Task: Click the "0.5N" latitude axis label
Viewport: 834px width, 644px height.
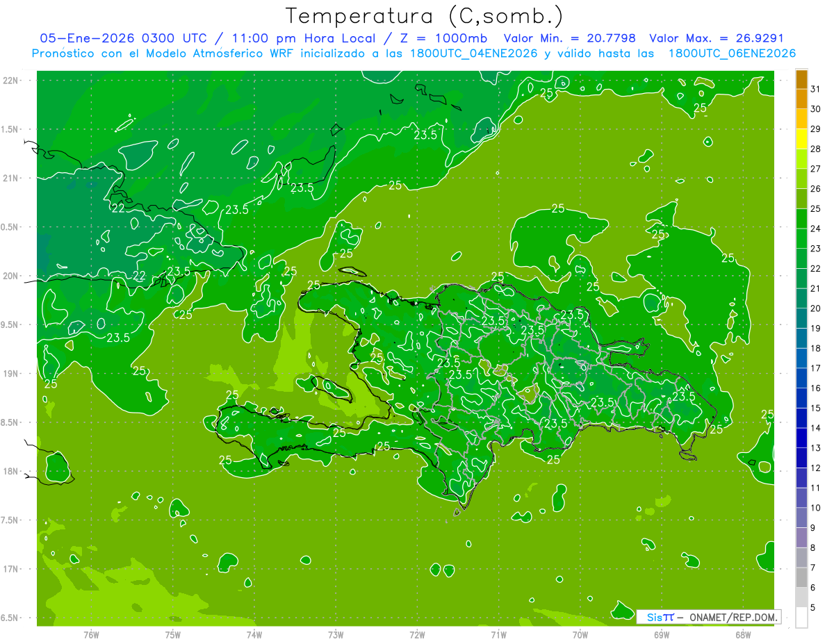Action: tap(10, 227)
